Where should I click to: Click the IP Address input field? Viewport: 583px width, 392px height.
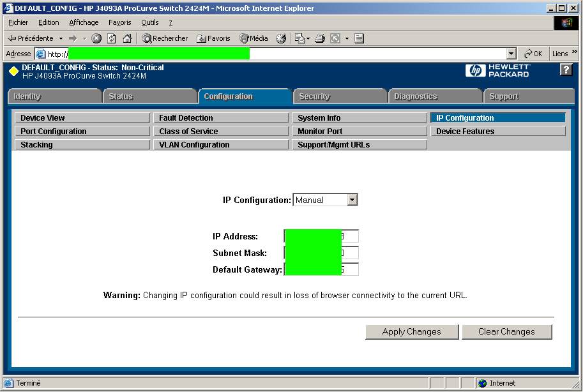[x=321, y=236]
